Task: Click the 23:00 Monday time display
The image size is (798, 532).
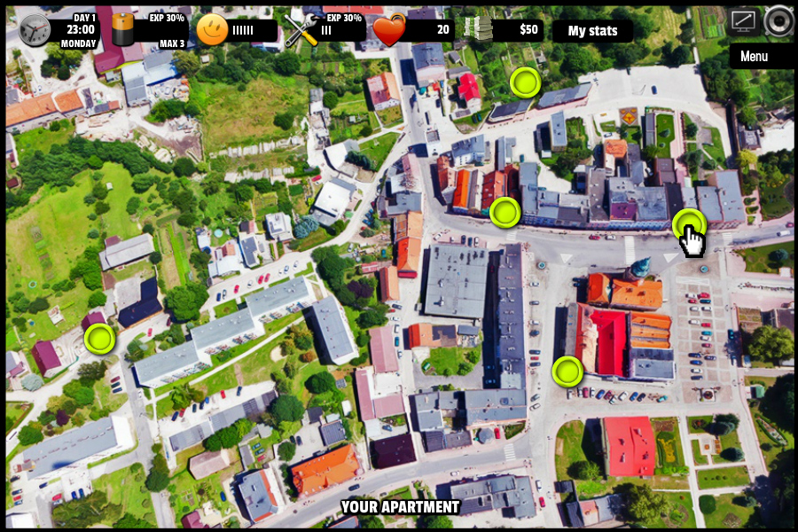Action: coord(78,30)
